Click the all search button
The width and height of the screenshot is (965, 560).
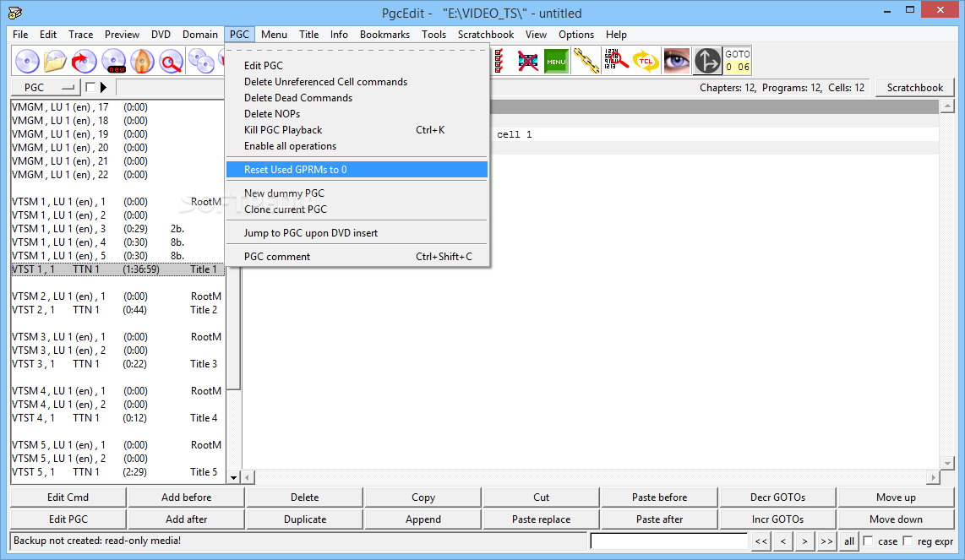click(x=848, y=541)
